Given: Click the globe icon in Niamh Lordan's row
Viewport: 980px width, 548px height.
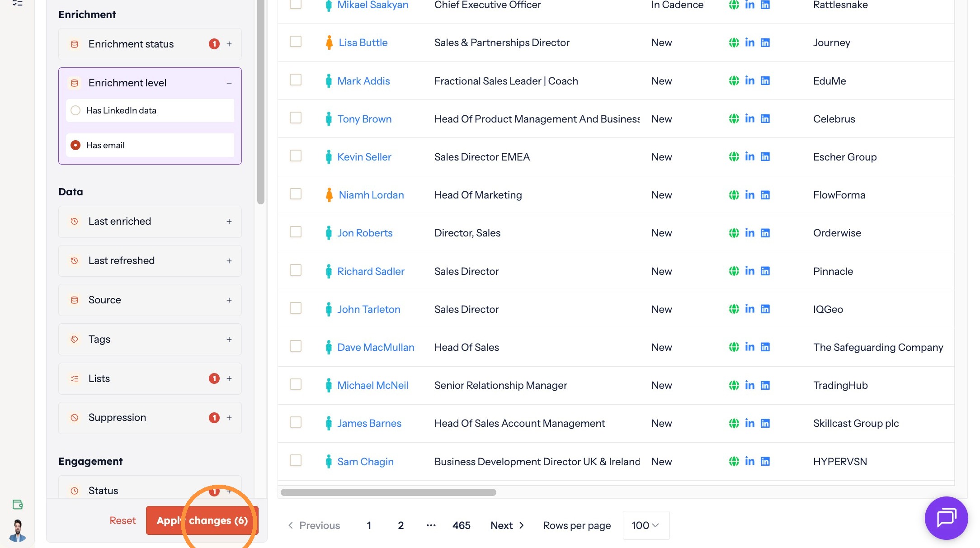Looking at the screenshot, I should tap(734, 195).
